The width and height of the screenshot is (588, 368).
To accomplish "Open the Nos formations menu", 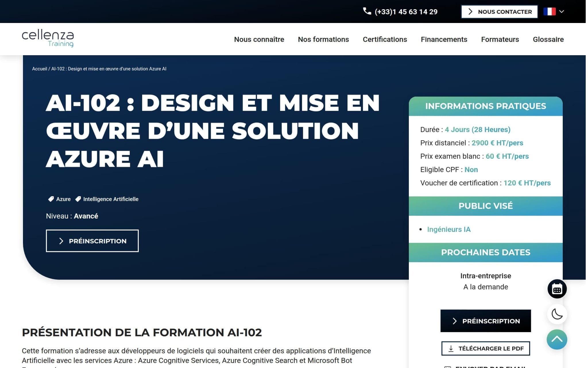I will tap(323, 39).
